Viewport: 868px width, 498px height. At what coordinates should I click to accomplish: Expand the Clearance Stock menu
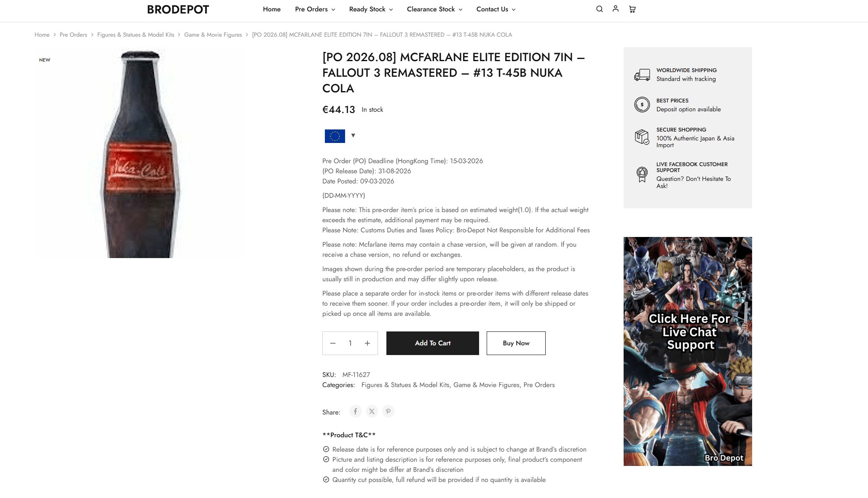434,9
